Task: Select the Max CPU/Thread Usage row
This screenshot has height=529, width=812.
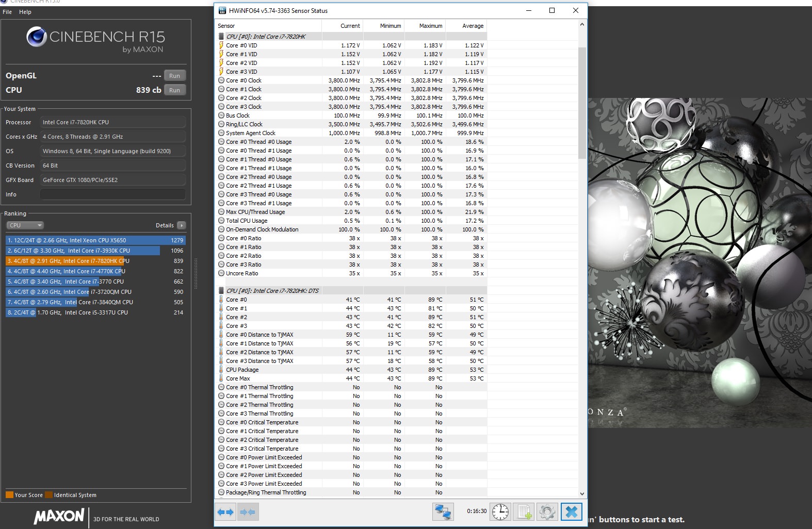Action: [x=351, y=212]
